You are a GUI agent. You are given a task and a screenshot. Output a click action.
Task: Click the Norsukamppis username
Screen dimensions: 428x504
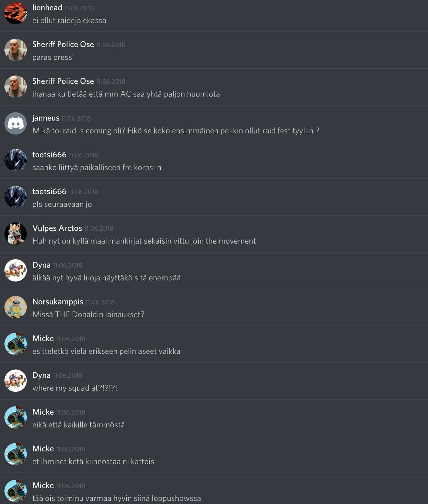(x=58, y=302)
